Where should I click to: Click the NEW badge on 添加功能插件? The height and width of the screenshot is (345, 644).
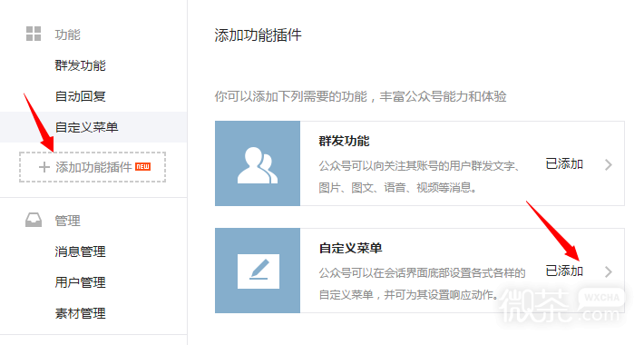pos(143,166)
